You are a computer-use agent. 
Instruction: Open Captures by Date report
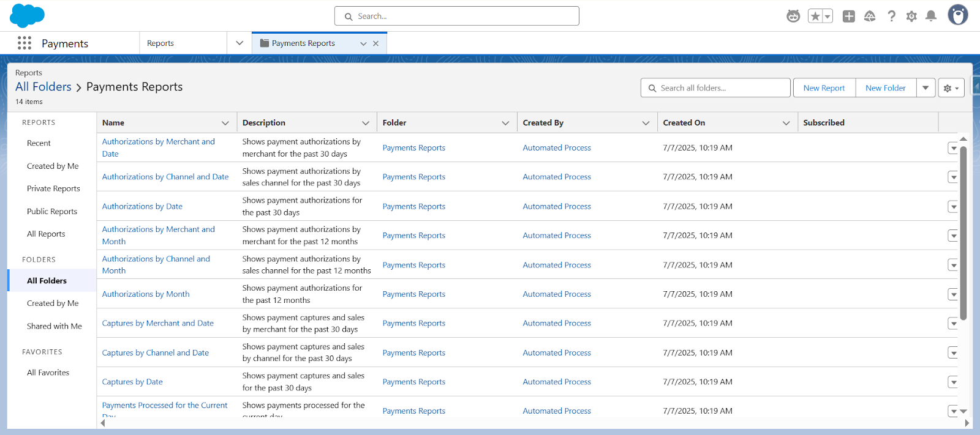132,382
